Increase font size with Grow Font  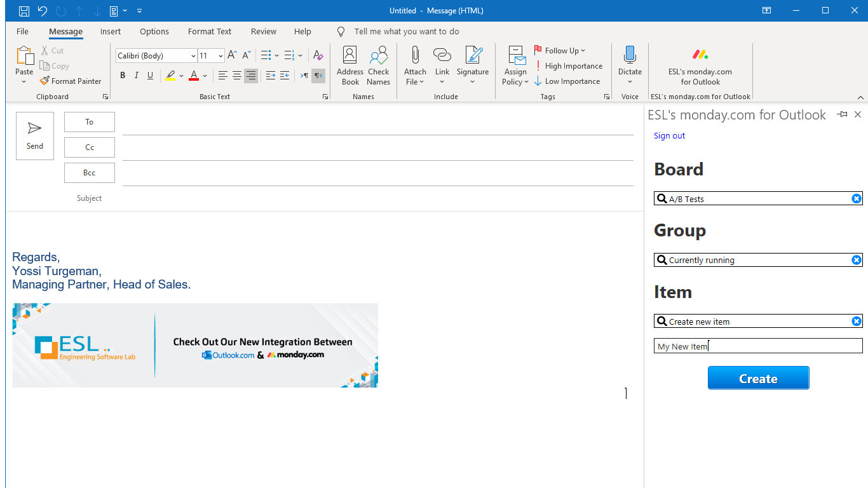232,55
